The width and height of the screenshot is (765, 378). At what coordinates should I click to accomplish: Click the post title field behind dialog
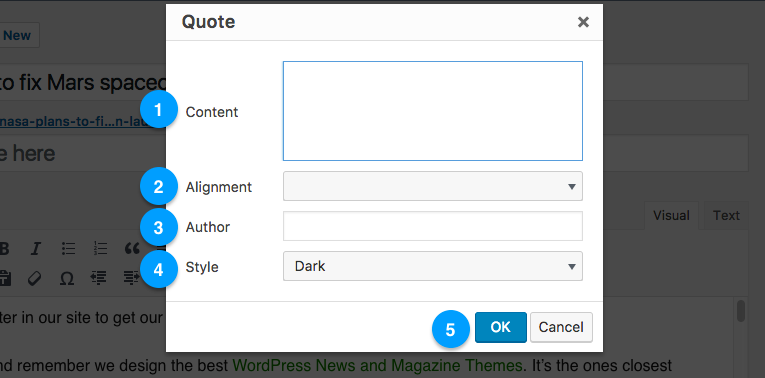(83, 82)
